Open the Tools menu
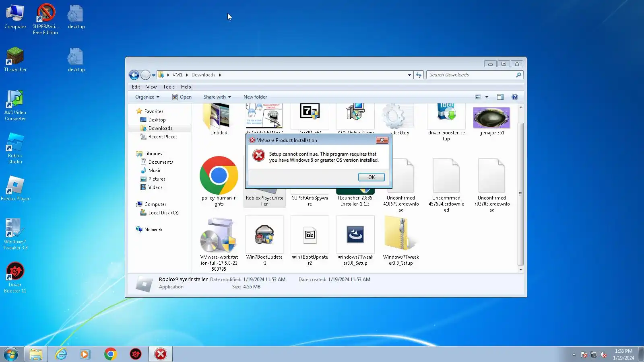 click(169, 87)
